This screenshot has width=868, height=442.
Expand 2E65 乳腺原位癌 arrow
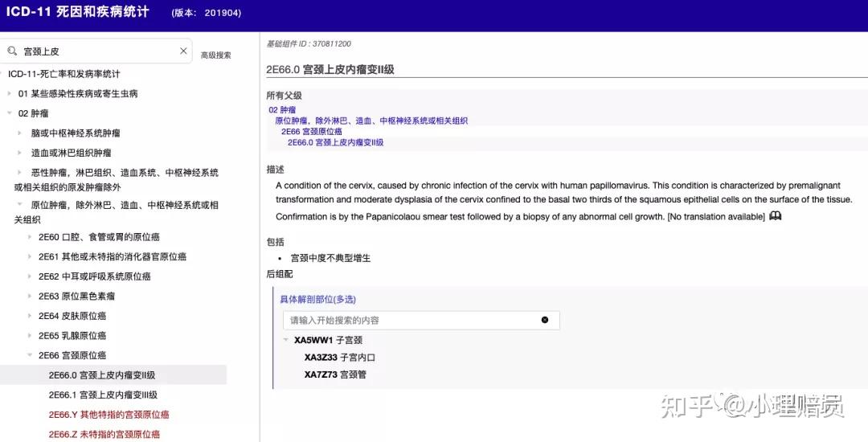click(30, 335)
